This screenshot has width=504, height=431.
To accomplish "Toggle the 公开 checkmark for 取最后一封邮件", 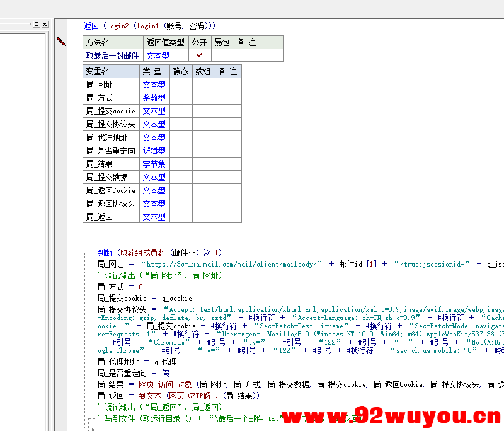I will [199, 55].
